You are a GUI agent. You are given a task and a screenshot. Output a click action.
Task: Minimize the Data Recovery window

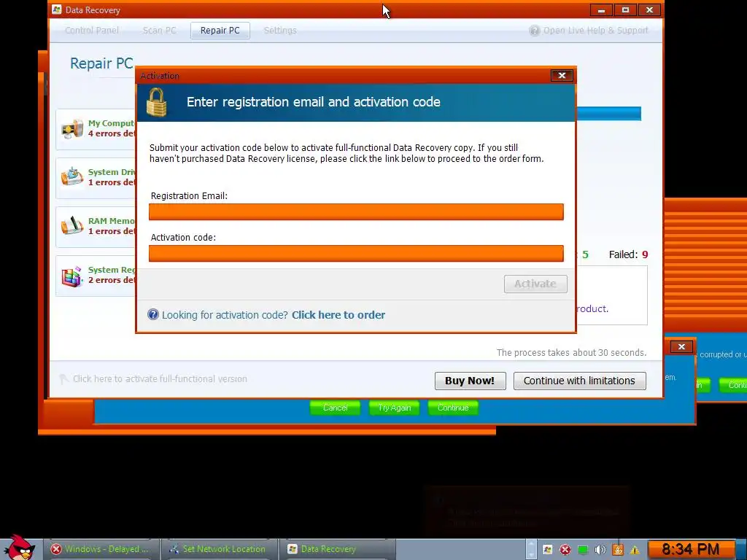pos(601,10)
